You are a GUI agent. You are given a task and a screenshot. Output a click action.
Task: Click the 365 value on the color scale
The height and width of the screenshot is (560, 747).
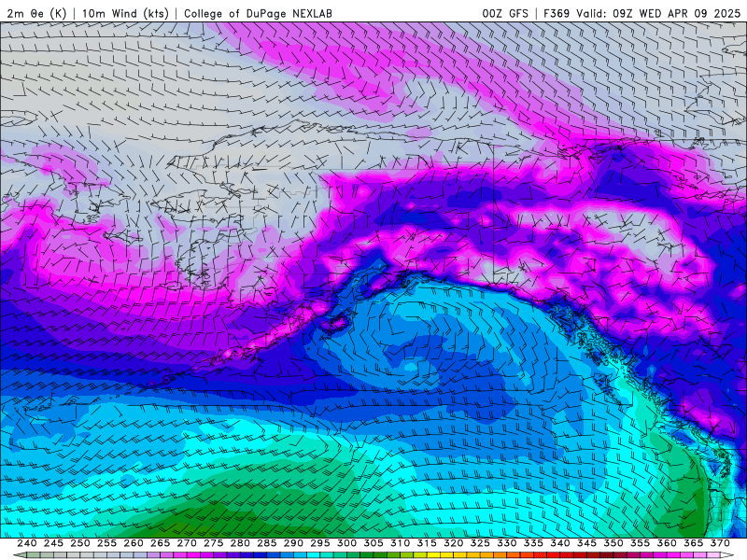pyautogui.click(x=694, y=543)
